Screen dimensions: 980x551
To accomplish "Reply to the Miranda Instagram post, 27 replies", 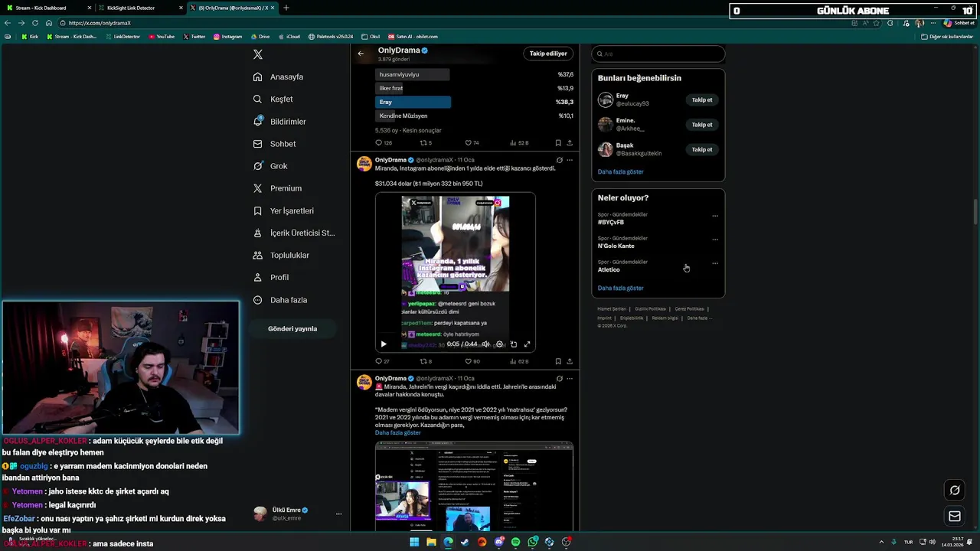I will [382, 361].
